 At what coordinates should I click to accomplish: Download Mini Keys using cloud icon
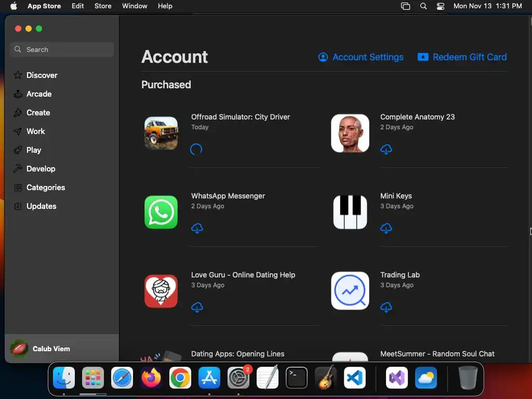click(386, 229)
